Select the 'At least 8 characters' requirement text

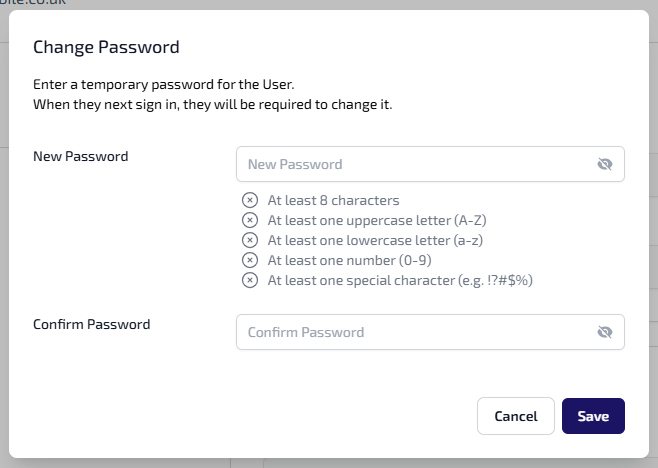pos(333,200)
